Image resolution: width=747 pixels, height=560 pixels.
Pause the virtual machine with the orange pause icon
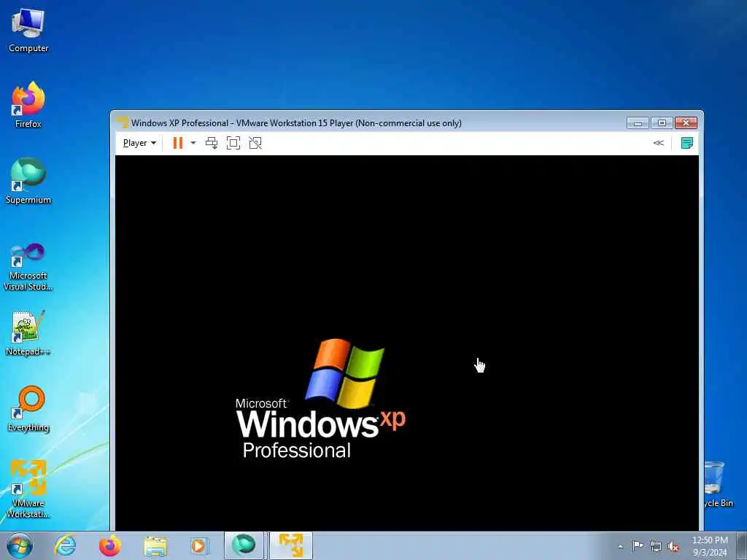pyautogui.click(x=178, y=143)
